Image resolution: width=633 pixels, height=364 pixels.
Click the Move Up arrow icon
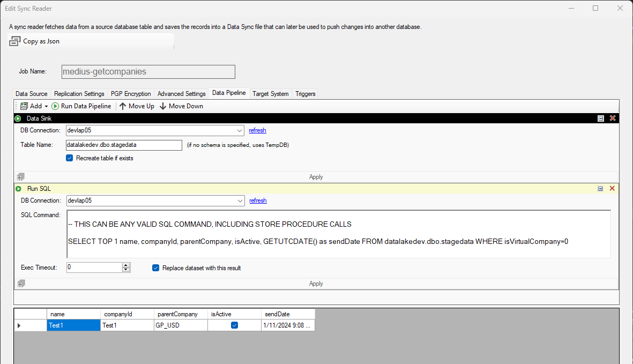[x=123, y=106]
